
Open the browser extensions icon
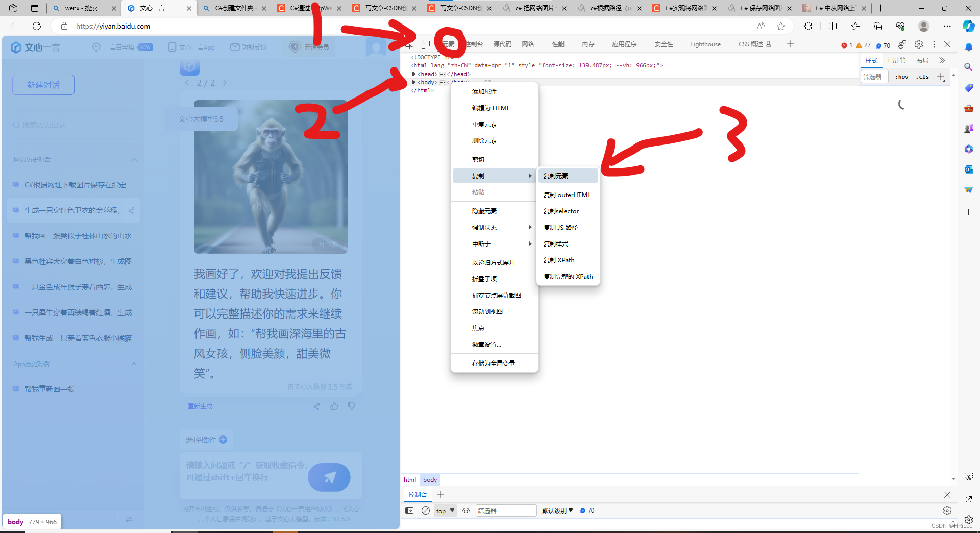coord(808,26)
